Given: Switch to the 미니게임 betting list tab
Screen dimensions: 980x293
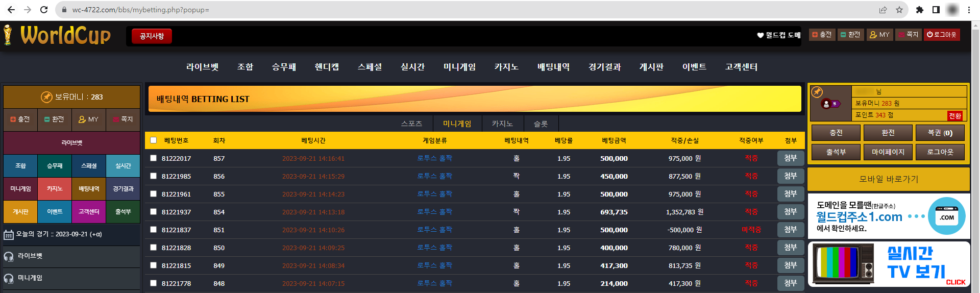Looking at the screenshot, I should 457,124.
